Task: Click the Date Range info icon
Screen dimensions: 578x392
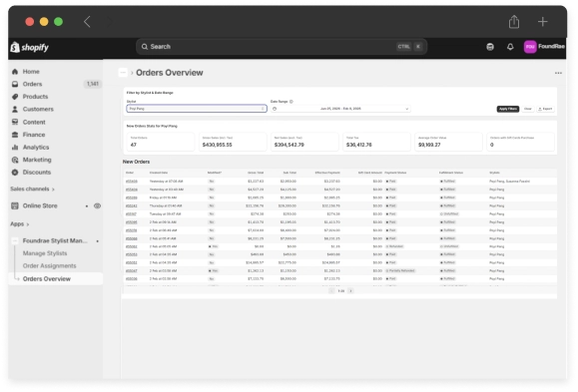Action: 291,102
